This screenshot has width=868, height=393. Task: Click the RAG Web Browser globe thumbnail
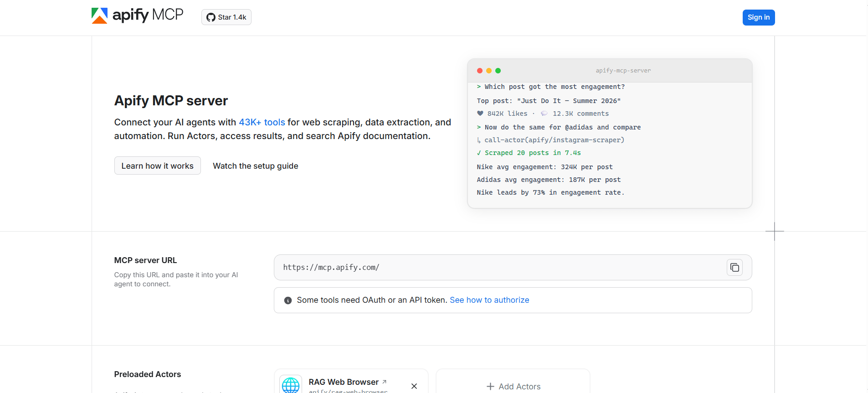tap(291, 384)
